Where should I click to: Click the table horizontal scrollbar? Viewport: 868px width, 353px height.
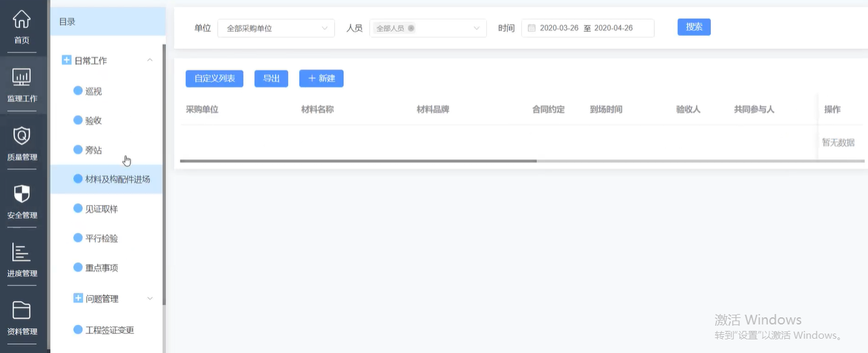point(358,161)
